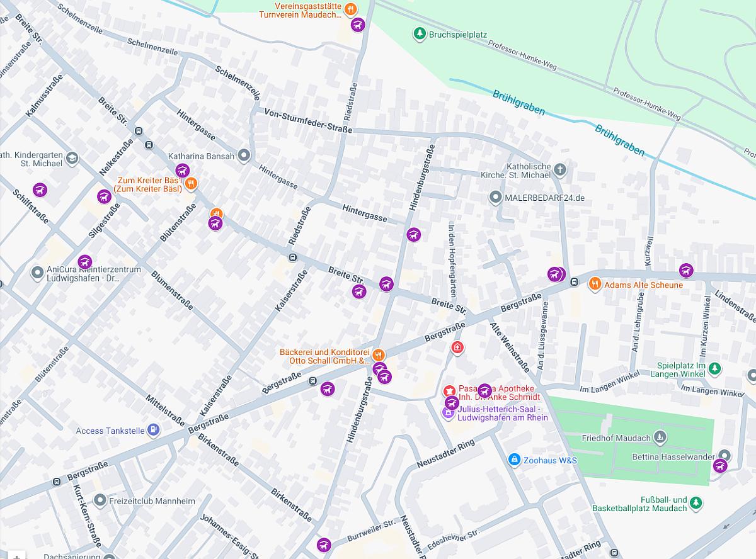Open Adams Alte Scheune restaurant icon

(x=595, y=285)
